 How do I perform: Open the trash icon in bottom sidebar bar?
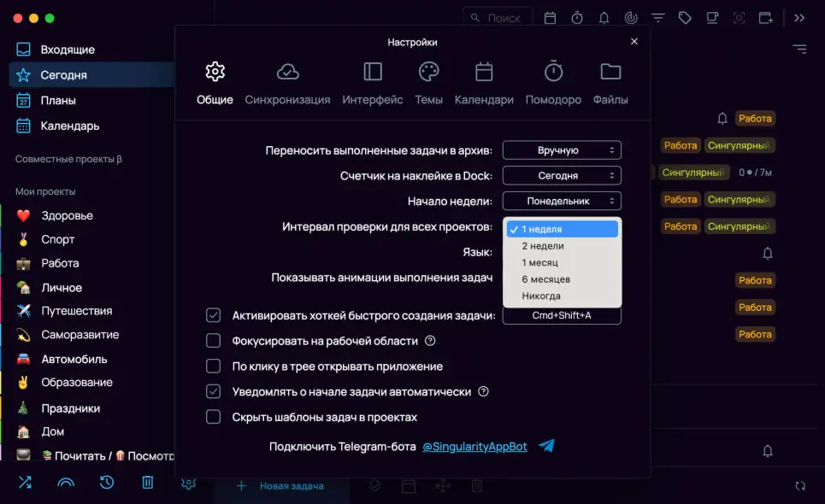147,483
